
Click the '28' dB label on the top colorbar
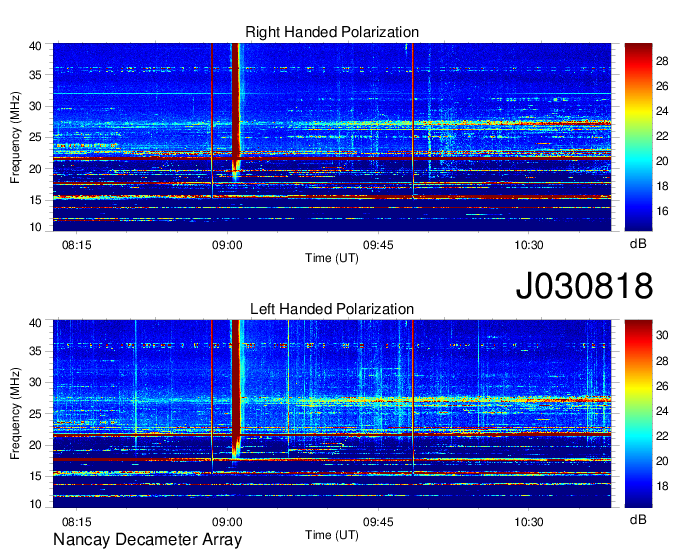(662, 61)
